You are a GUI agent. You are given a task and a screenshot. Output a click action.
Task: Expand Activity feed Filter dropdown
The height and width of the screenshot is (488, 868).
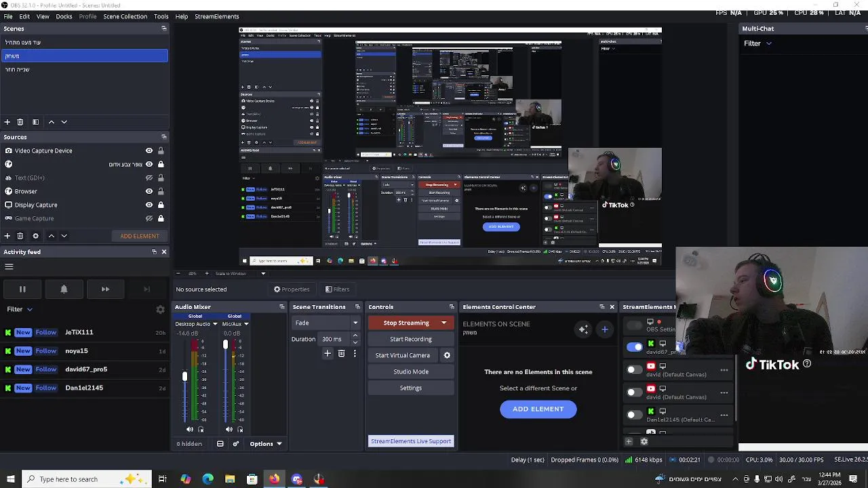click(x=20, y=309)
